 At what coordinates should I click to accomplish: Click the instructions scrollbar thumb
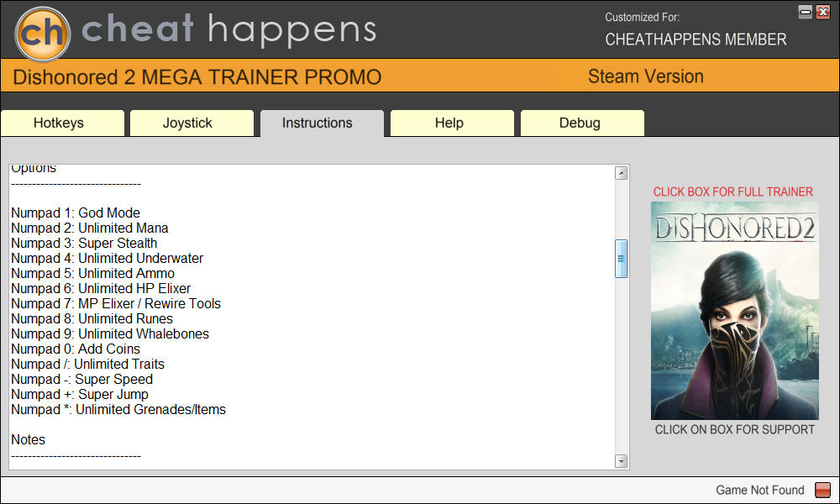tap(622, 259)
